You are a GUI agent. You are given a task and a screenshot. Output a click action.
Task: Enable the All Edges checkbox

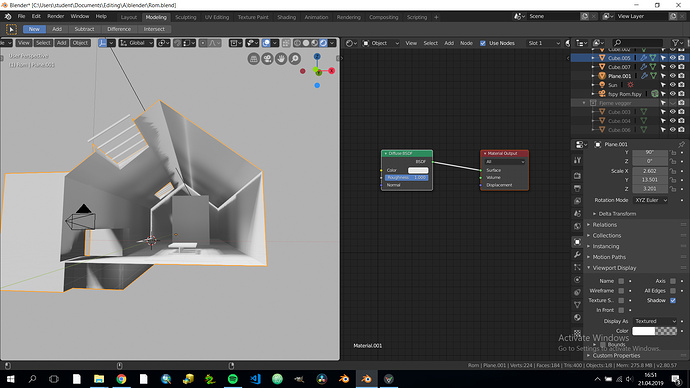[673, 290]
